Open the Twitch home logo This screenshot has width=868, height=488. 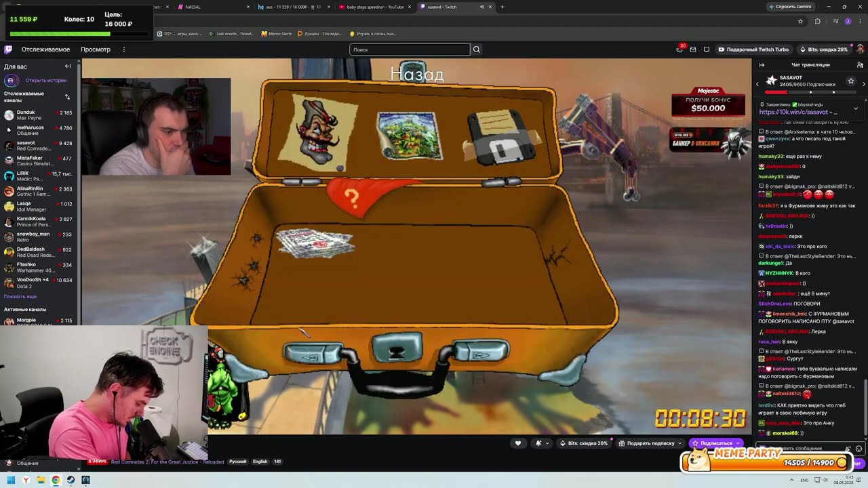[8, 49]
